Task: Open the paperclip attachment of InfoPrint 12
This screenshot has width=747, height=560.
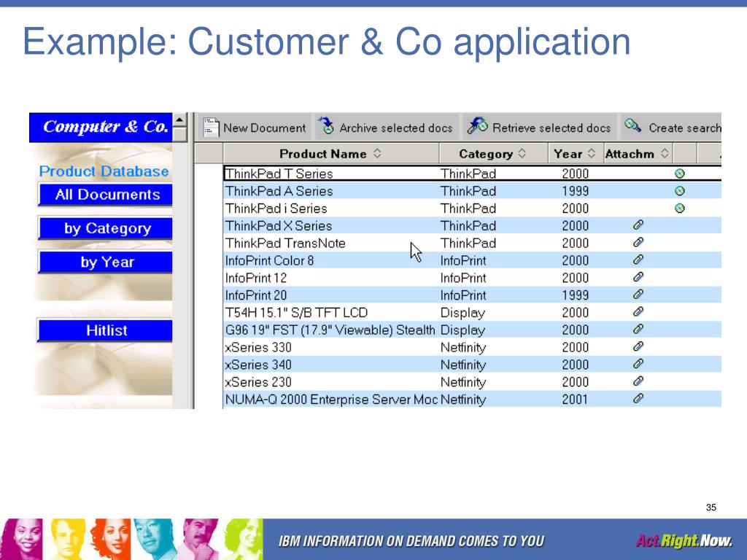Action: click(x=638, y=277)
